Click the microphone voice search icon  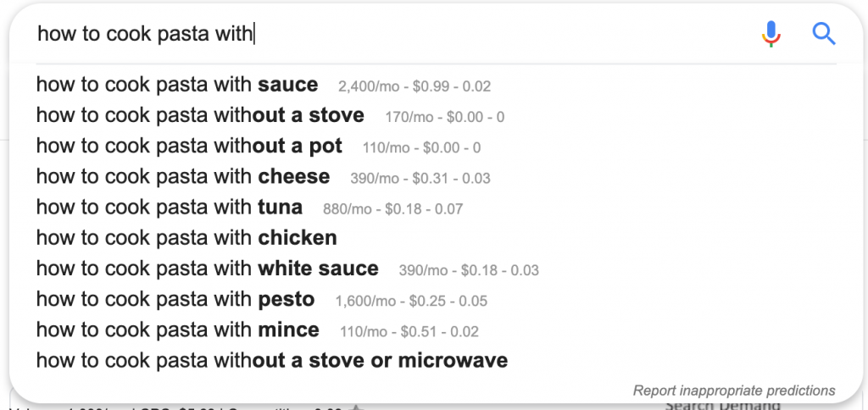point(771,34)
